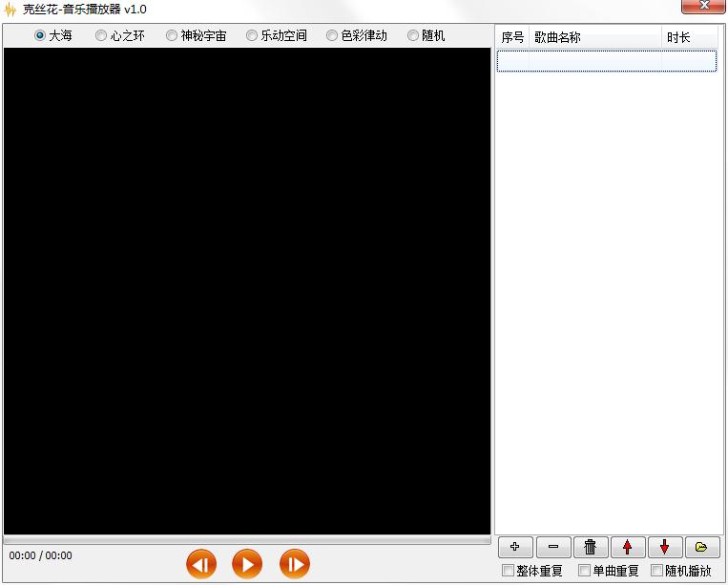This screenshot has width=728, height=585.
Task: Choose the 神秘宇宙 visualization
Action: pyautogui.click(x=172, y=36)
